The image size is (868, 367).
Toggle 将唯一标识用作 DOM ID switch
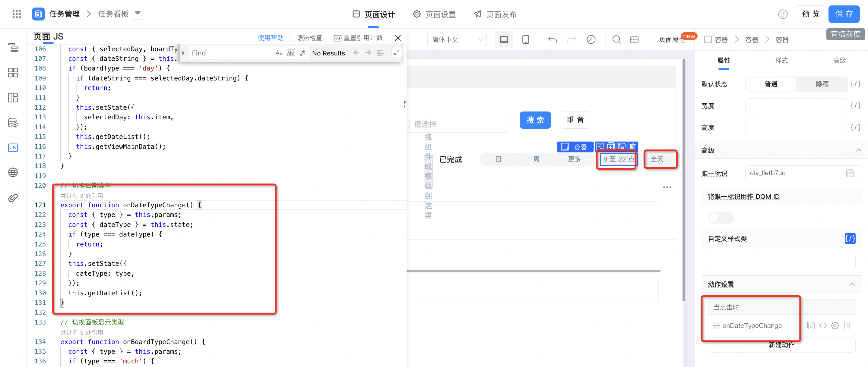coord(721,217)
